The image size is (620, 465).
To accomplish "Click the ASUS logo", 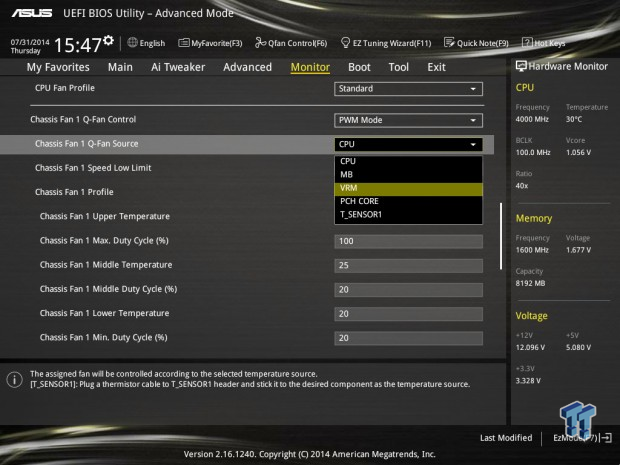I will tap(32, 13).
